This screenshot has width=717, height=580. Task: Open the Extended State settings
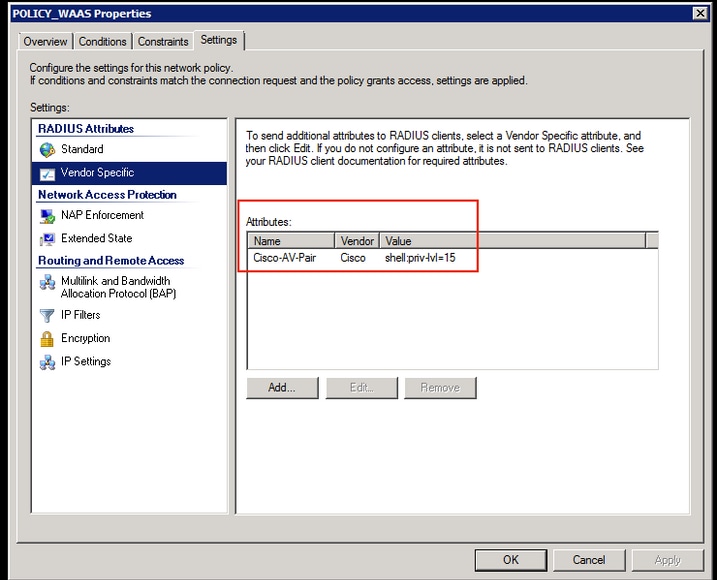[129, 239]
